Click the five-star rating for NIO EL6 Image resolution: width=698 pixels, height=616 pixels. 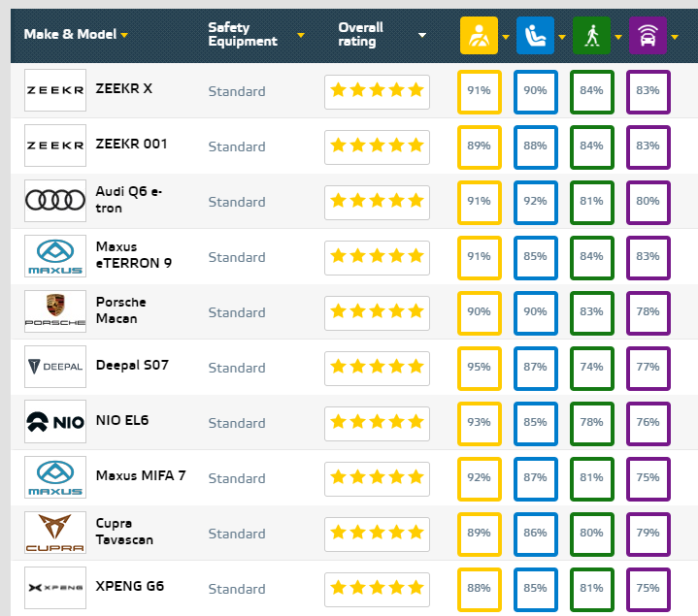(377, 423)
